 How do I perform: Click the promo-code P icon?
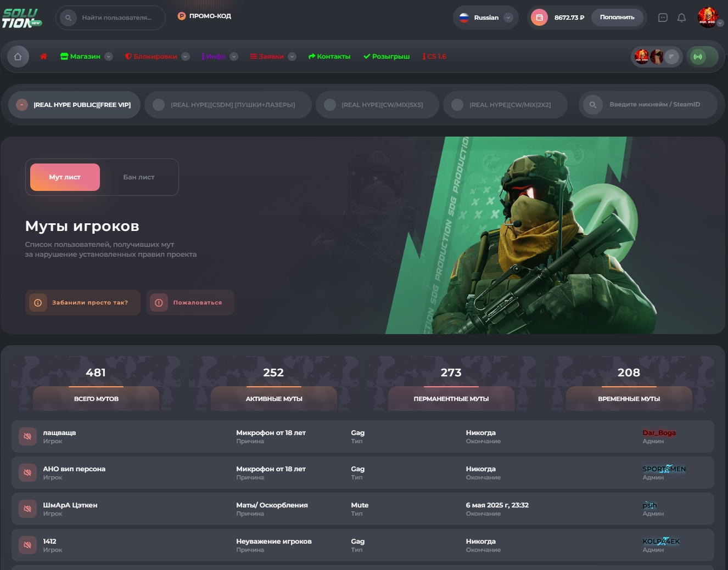[181, 15]
